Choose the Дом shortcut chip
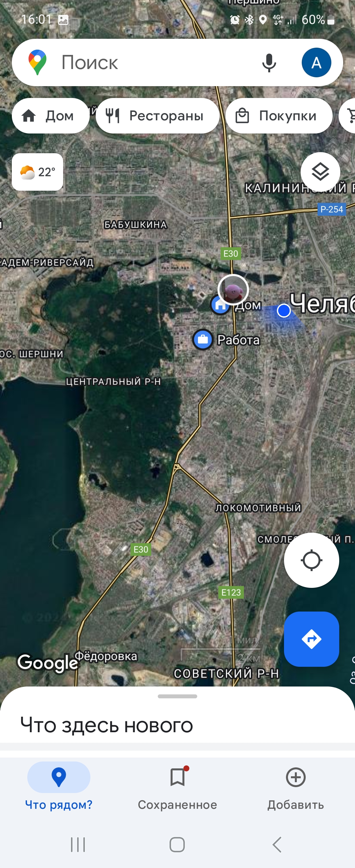355x868 pixels. tap(51, 116)
